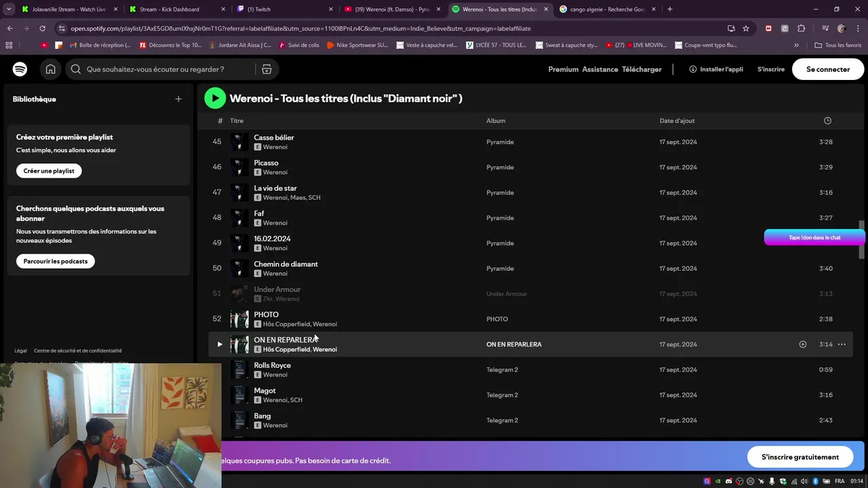Click the duration clock column icon
868x488 pixels.
[x=827, y=121]
